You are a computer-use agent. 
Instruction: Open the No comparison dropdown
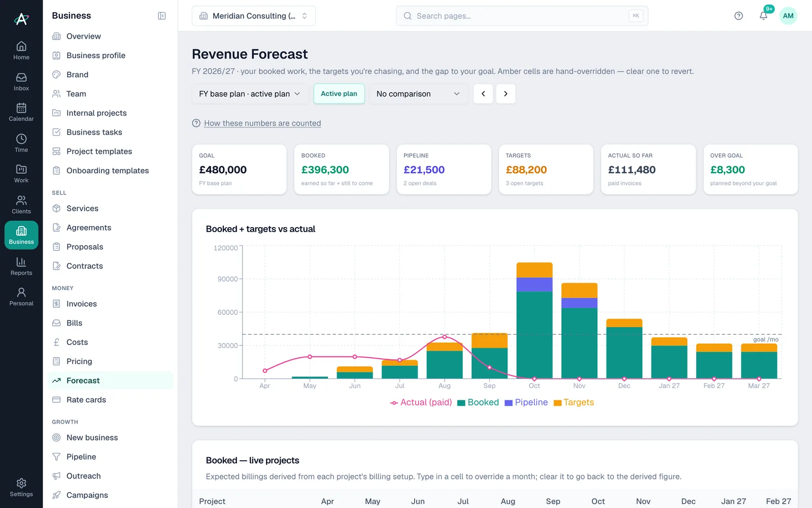pos(419,93)
